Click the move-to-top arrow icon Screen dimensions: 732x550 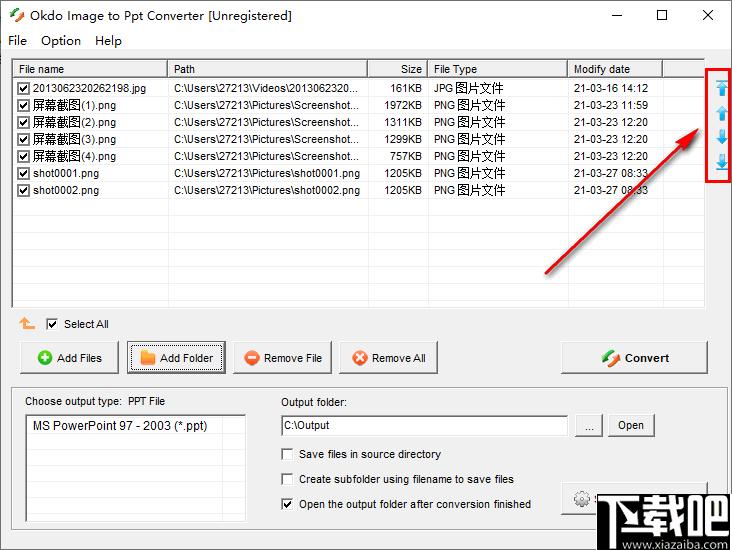point(722,87)
